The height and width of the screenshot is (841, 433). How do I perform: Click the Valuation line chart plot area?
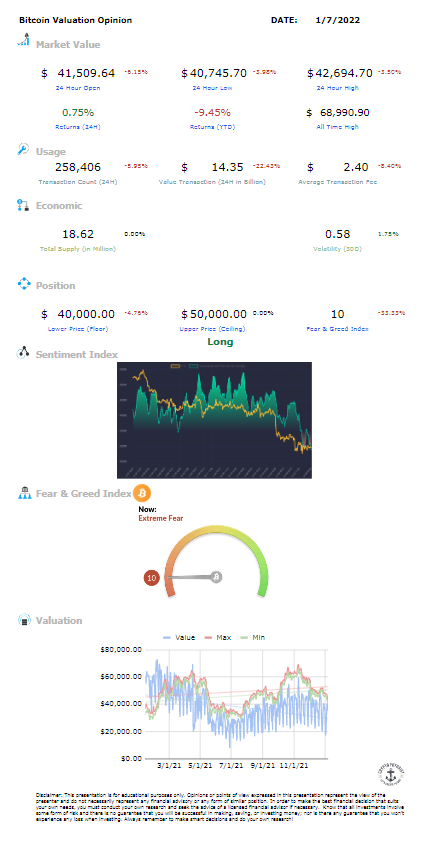236,704
